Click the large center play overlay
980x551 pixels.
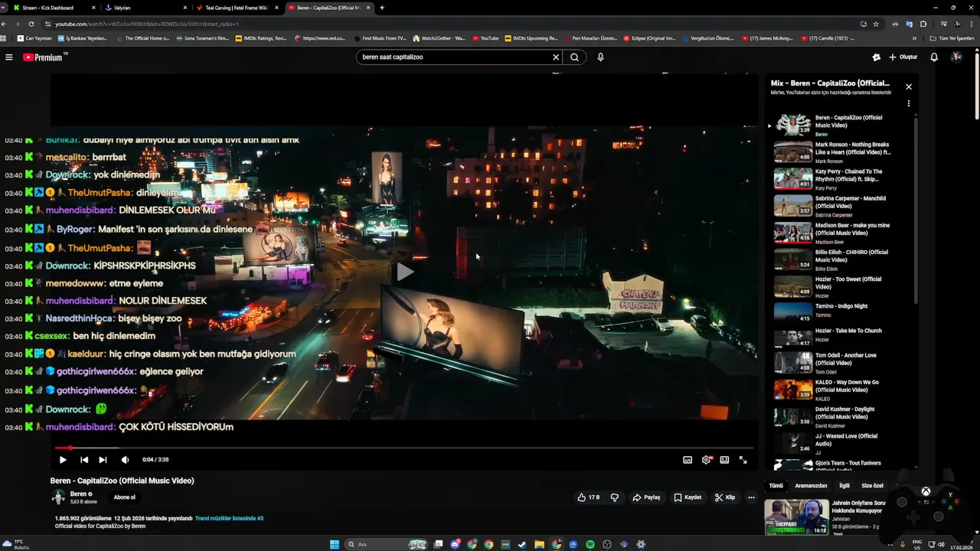[x=405, y=272]
